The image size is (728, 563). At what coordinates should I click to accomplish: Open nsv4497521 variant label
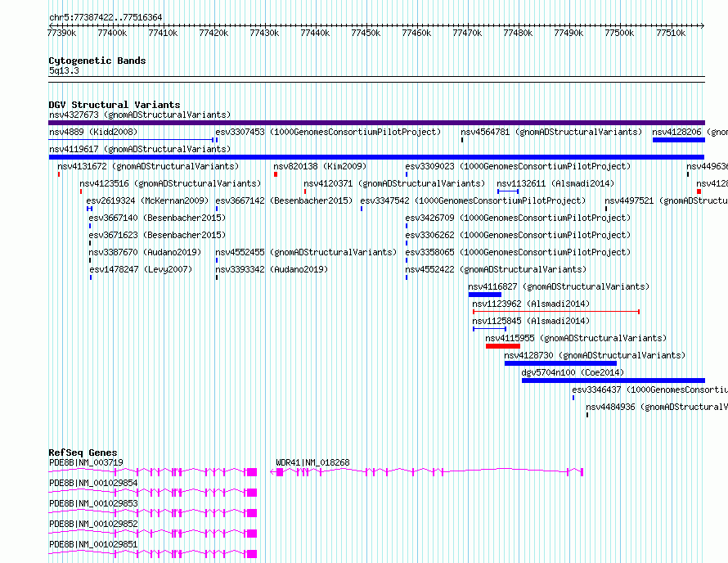pyautogui.click(x=667, y=200)
